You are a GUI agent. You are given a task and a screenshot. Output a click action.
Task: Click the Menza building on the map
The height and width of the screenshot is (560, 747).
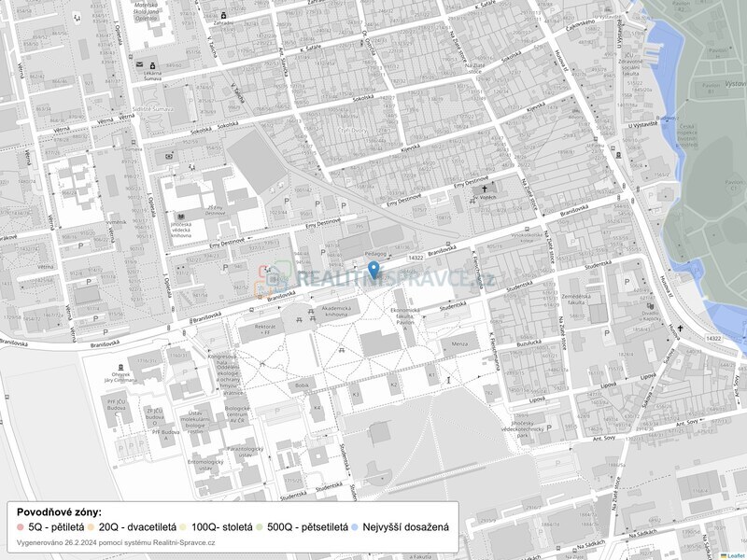pos(459,343)
